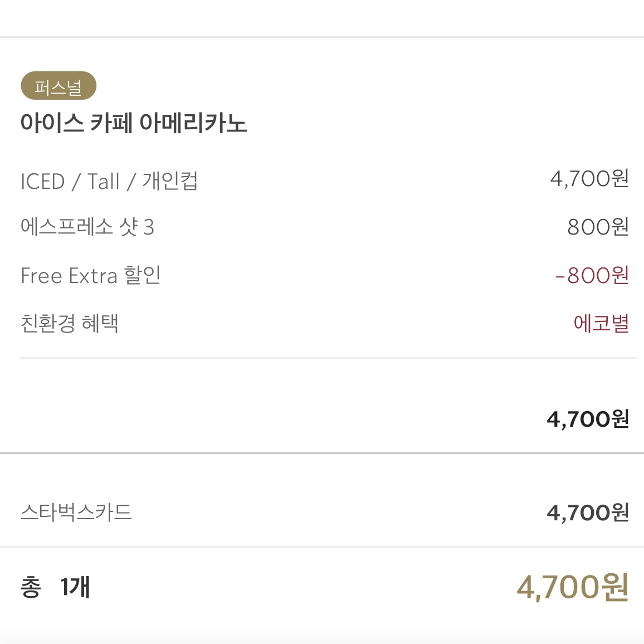This screenshot has width=644, height=644.
Task: Click the 4,700원 Starbucks card charge
Action: tap(588, 512)
